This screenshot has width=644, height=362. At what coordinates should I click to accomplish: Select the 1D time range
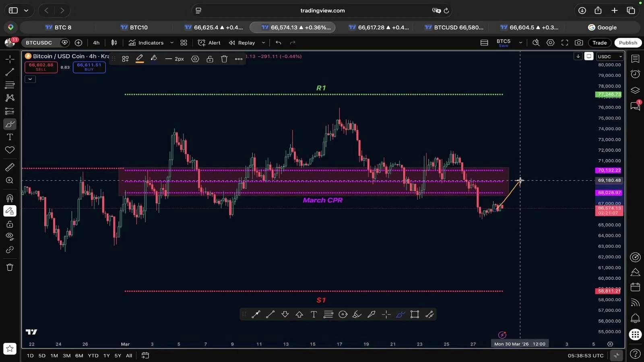click(30, 356)
